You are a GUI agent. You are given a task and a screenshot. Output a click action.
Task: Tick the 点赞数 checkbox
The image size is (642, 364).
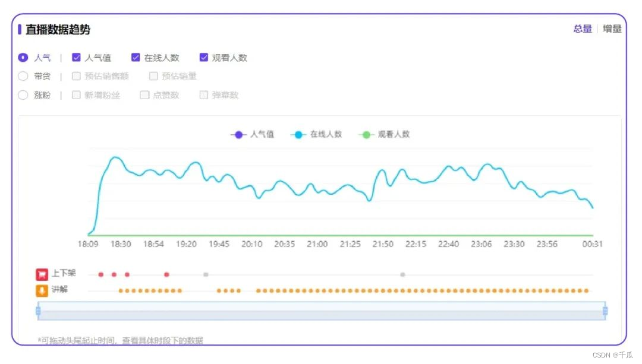144,95
